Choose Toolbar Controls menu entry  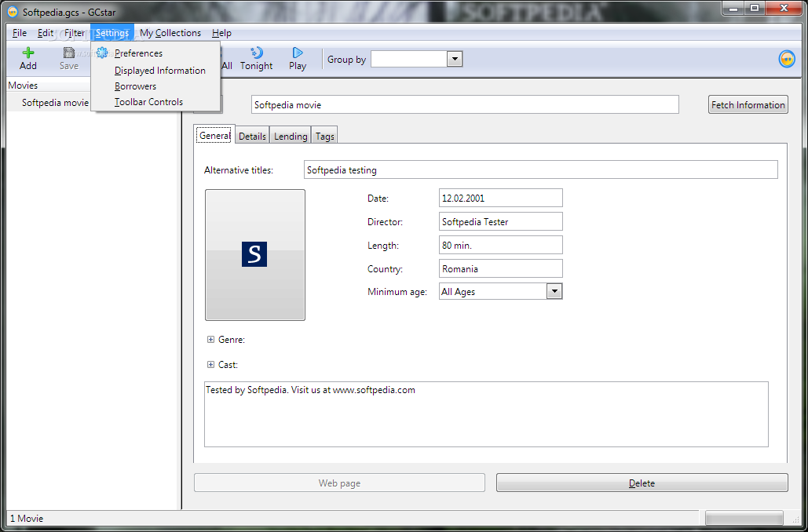155,102
